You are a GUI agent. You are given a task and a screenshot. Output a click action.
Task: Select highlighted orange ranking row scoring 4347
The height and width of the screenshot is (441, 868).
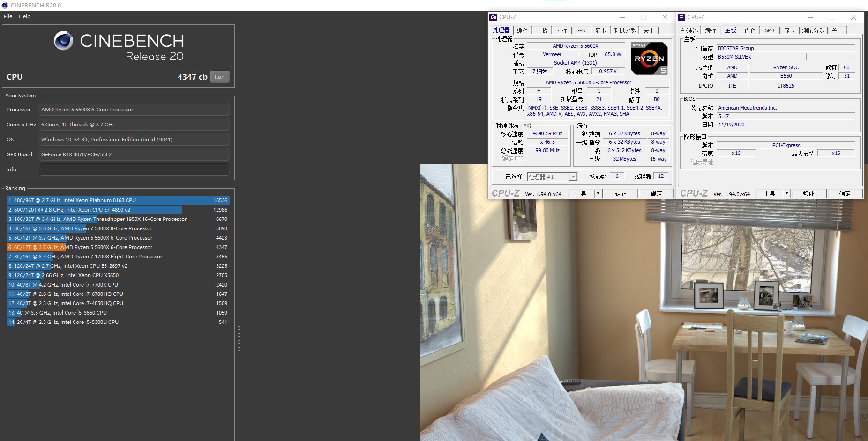[118, 247]
